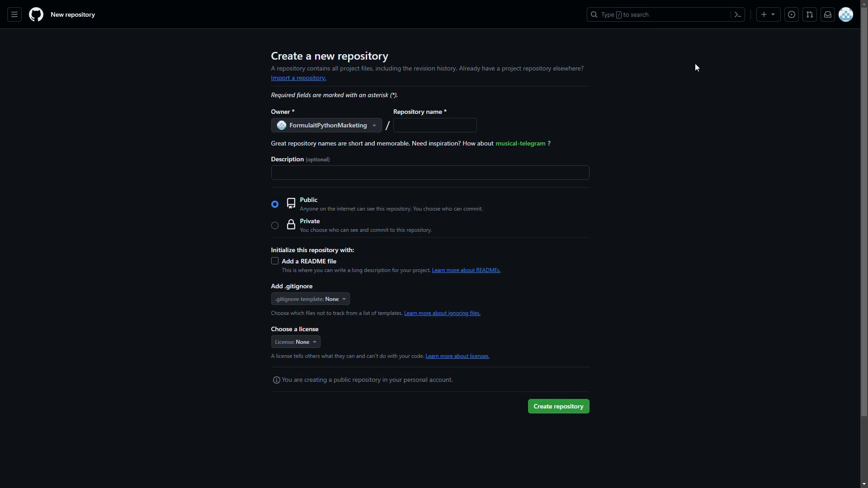Click the green Create repository button
This screenshot has height=488, width=868.
pos(558,406)
